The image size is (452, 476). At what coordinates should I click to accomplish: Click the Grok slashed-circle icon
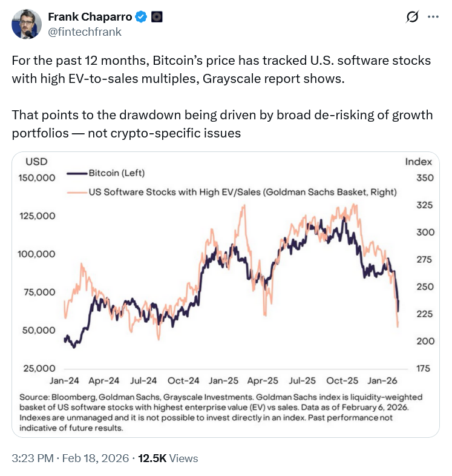(x=411, y=17)
